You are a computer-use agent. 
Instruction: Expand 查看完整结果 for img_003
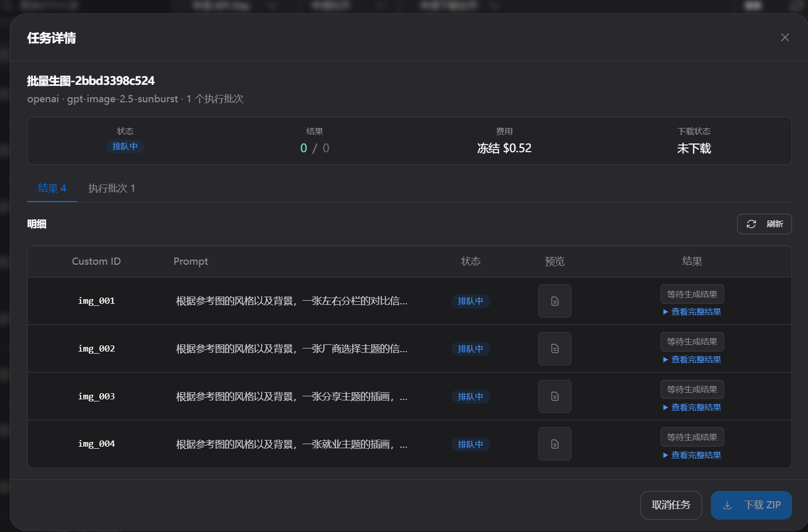[x=692, y=408]
